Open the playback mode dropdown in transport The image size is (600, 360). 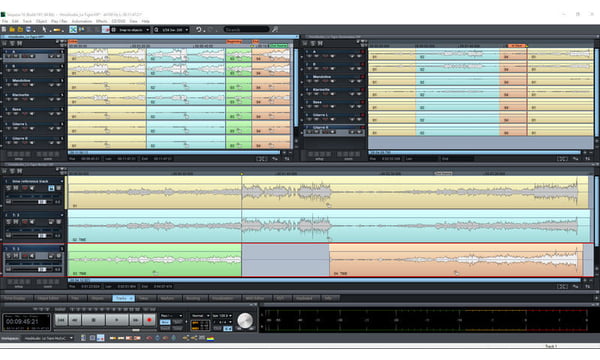pos(171,316)
